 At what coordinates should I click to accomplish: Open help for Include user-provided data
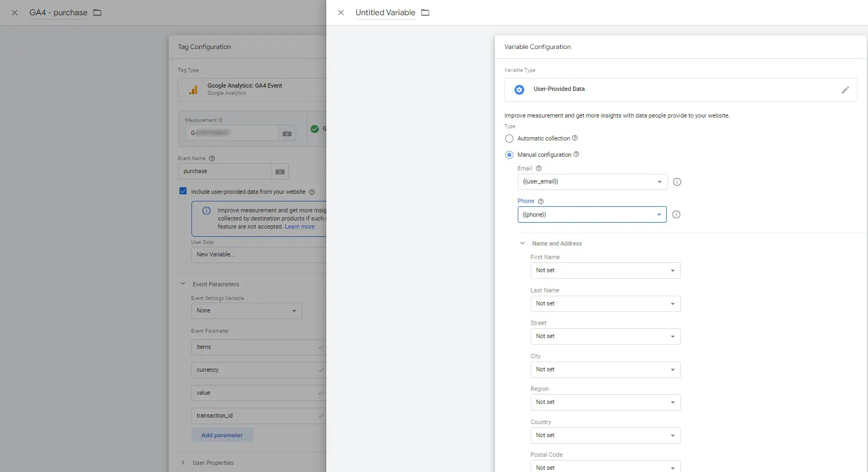tap(312, 192)
